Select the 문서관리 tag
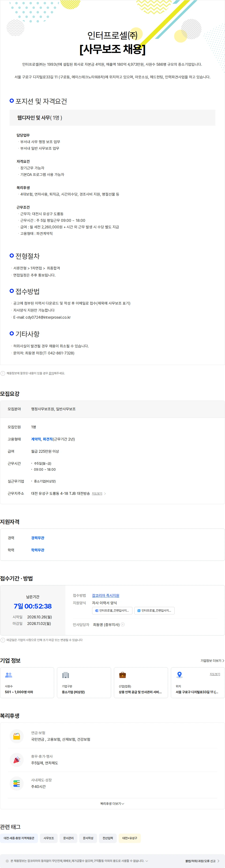The width and height of the screenshot is (225, 868). point(68,838)
